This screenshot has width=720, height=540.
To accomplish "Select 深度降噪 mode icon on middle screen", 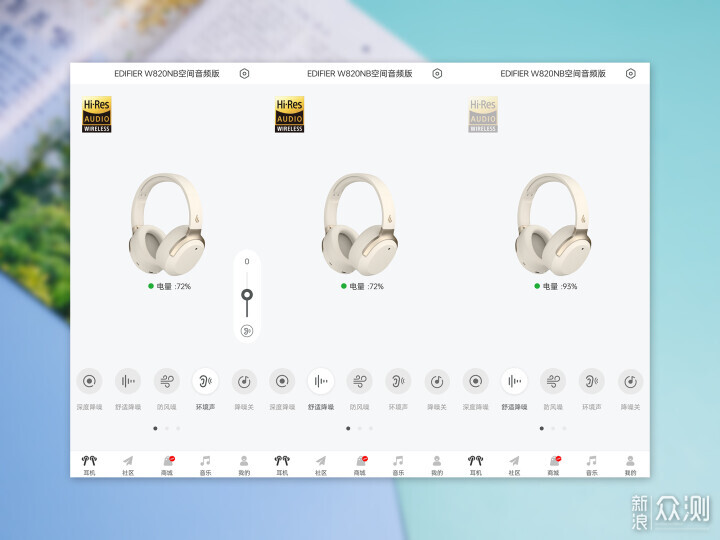I will [x=282, y=381].
